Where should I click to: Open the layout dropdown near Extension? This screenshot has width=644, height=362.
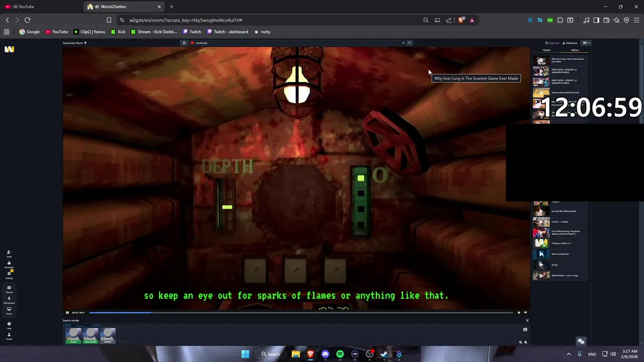[586, 43]
